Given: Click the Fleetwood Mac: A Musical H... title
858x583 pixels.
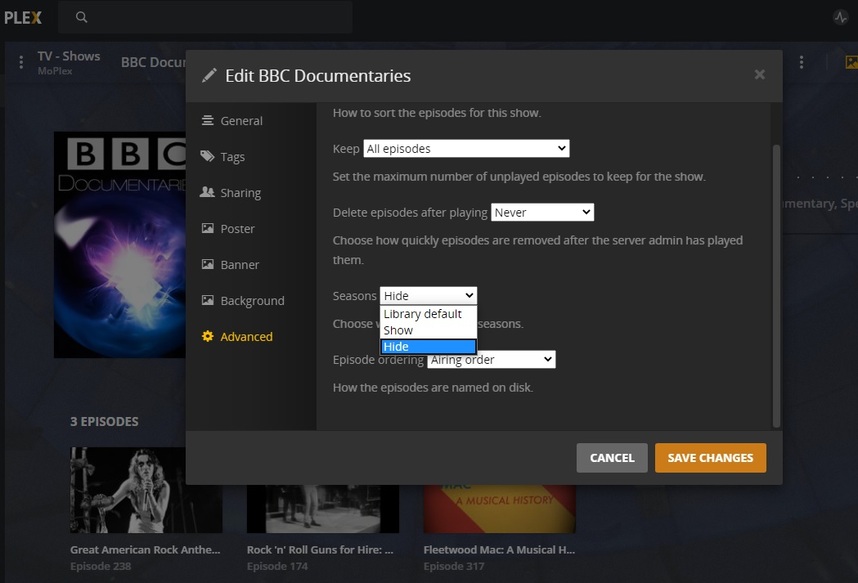Looking at the screenshot, I should 499,550.
